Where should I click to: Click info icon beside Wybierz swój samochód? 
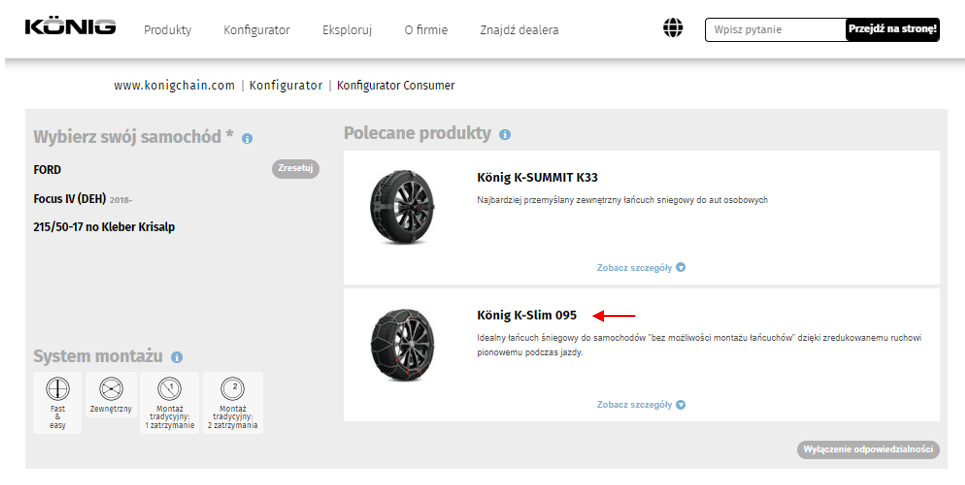247,139
